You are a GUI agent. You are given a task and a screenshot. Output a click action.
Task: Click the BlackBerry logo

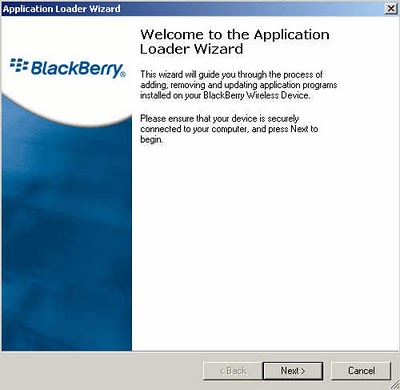(x=68, y=68)
